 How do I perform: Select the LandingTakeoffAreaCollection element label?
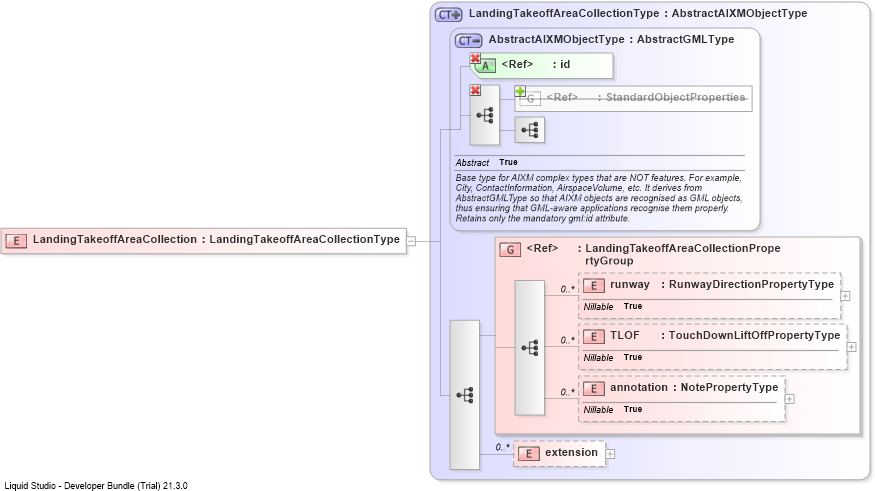click(216, 239)
